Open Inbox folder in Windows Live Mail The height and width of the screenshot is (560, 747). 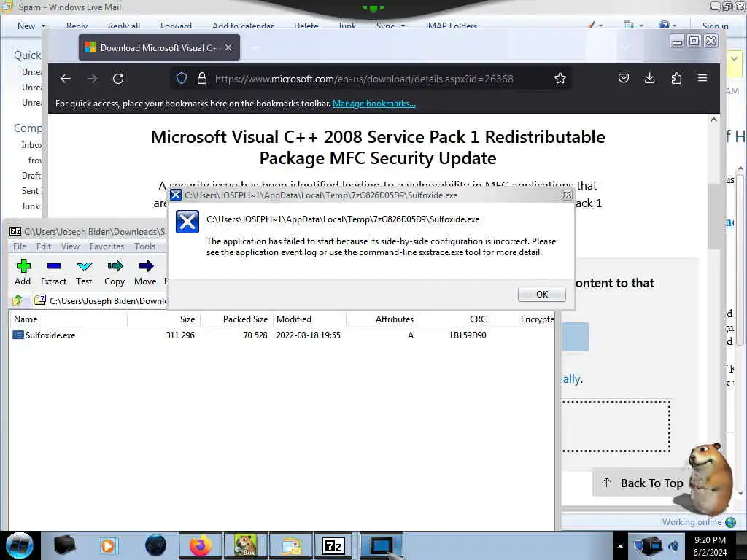31,145
